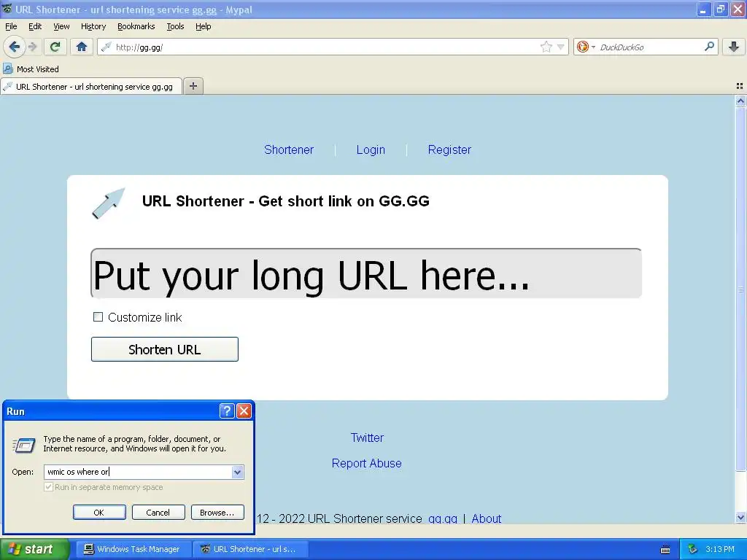Open a new tab with plus button
Image resolution: width=747 pixels, height=560 pixels.
tap(193, 86)
